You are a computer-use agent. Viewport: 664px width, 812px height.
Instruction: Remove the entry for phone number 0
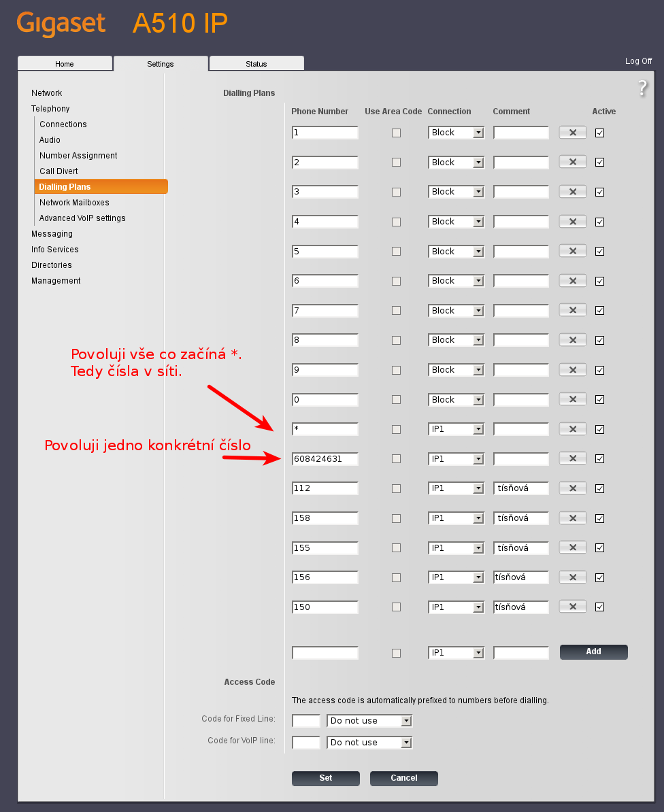[x=572, y=399]
